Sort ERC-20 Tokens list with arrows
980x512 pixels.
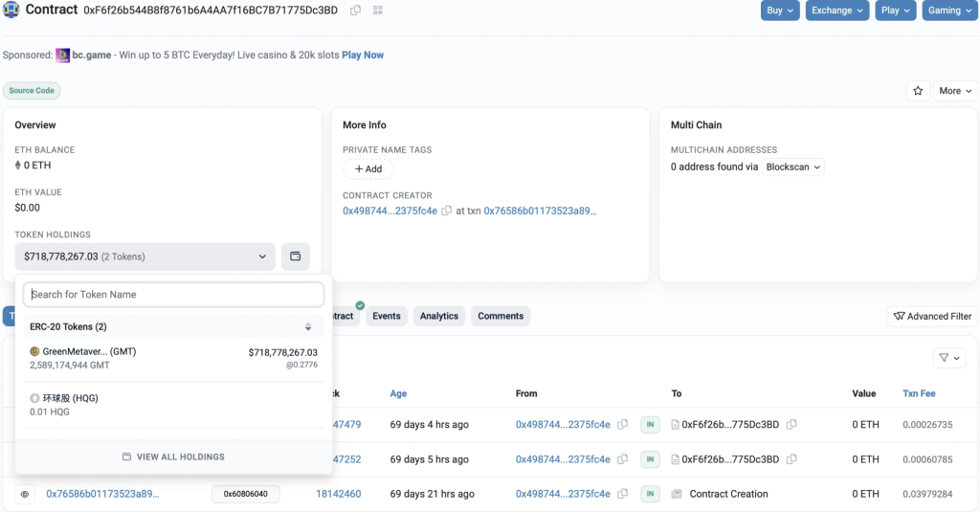tap(308, 327)
